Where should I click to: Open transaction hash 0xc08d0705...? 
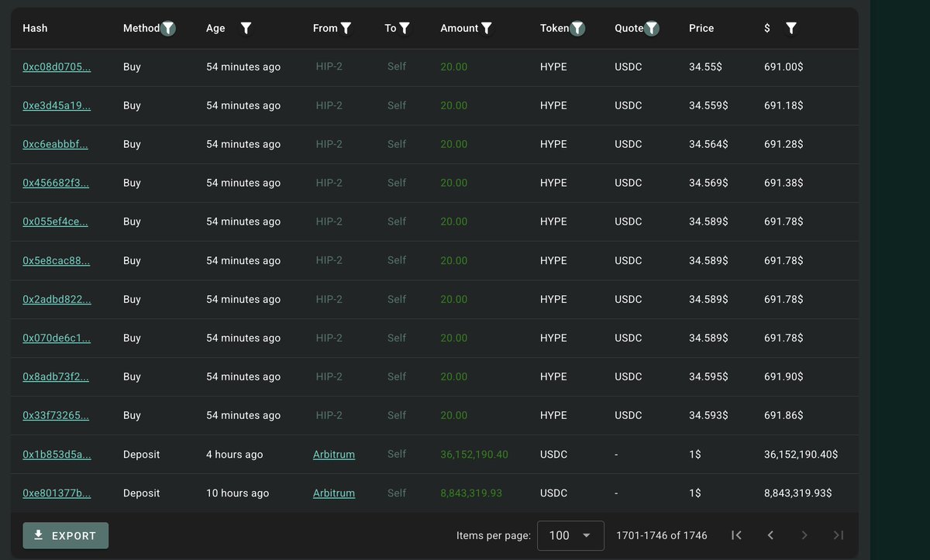tap(57, 67)
